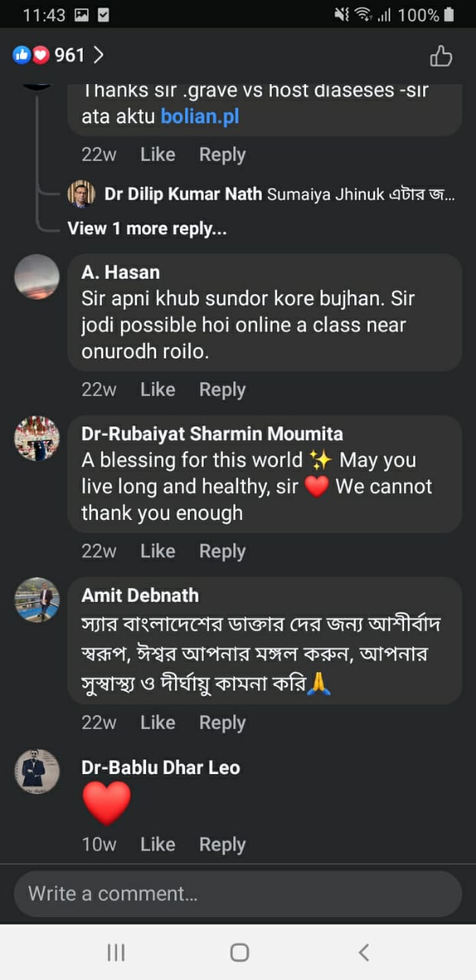Like A. Hasan's comment
Viewport: 476px width, 980px height.
pyautogui.click(x=158, y=389)
